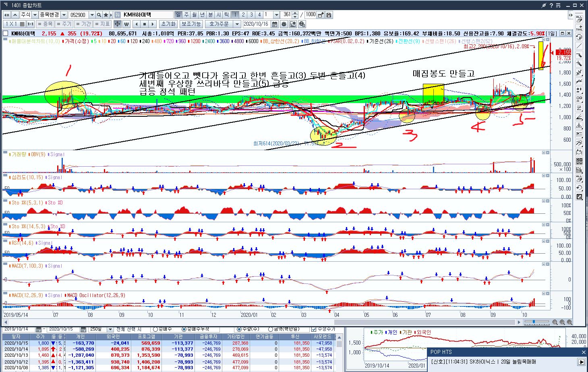Expand the 종목변경 dropdown
The width and height of the screenshot is (588, 372).
tap(64, 15)
